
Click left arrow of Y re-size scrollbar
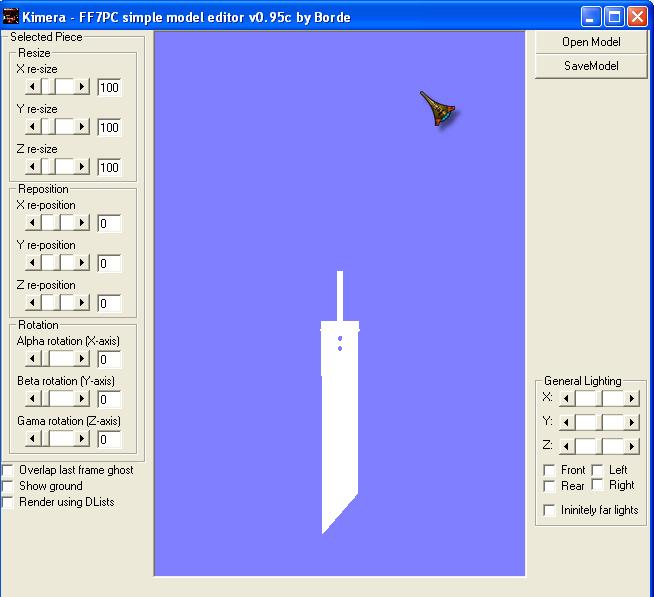[x=33, y=126]
